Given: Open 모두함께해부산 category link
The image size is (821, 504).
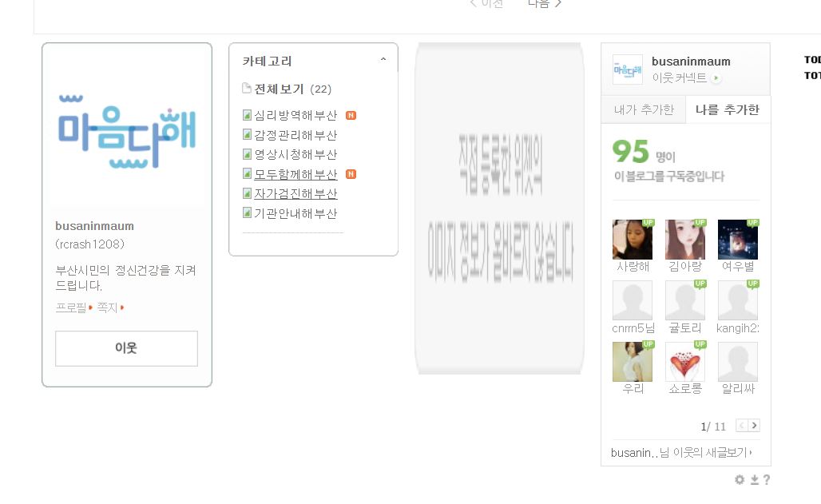Looking at the screenshot, I should (x=295, y=174).
